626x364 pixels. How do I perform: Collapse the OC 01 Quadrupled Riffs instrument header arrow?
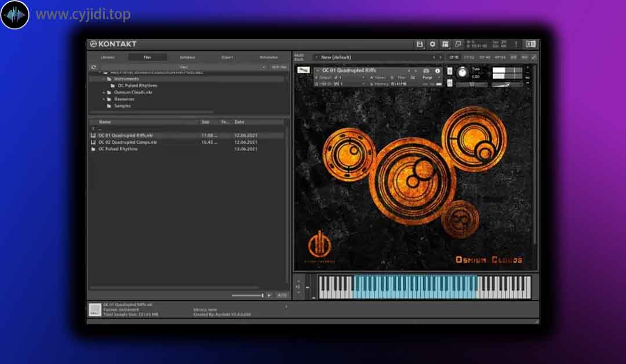coord(318,71)
